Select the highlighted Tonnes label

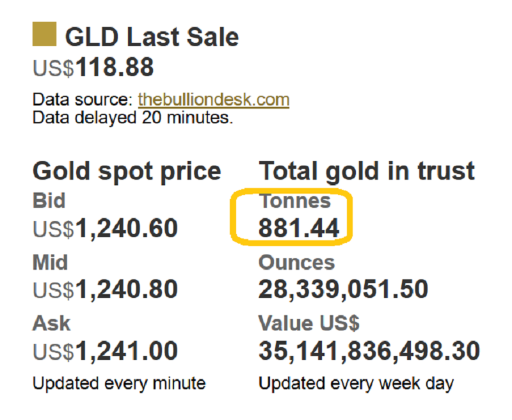(x=295, y=201)
